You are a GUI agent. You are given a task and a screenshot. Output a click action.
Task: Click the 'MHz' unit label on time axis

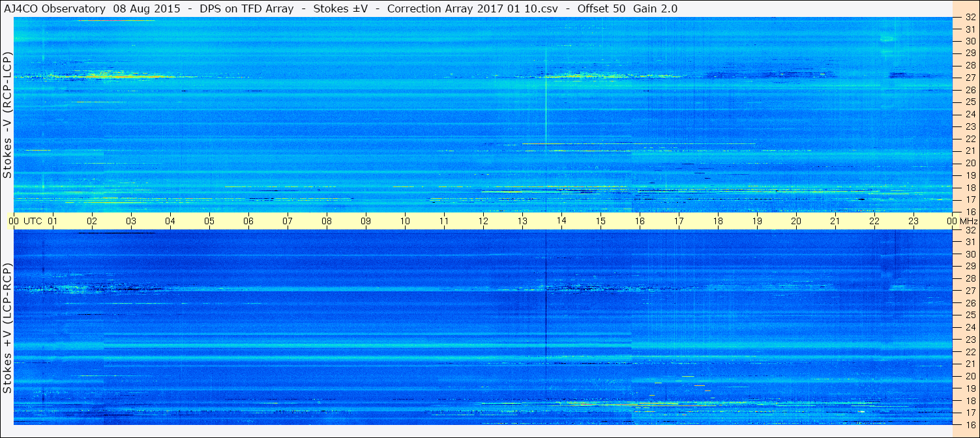[968, 221]
